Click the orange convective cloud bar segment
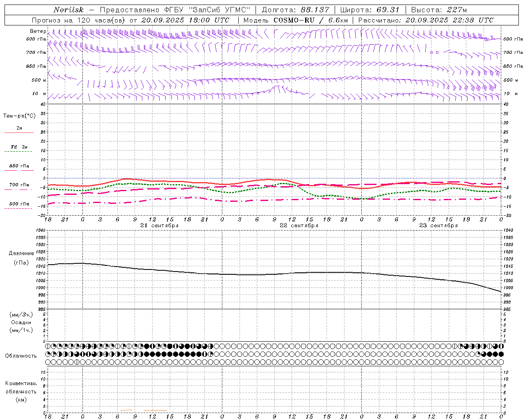The width and height of the screenshot is (525, 420). click(x=155, y=410)
